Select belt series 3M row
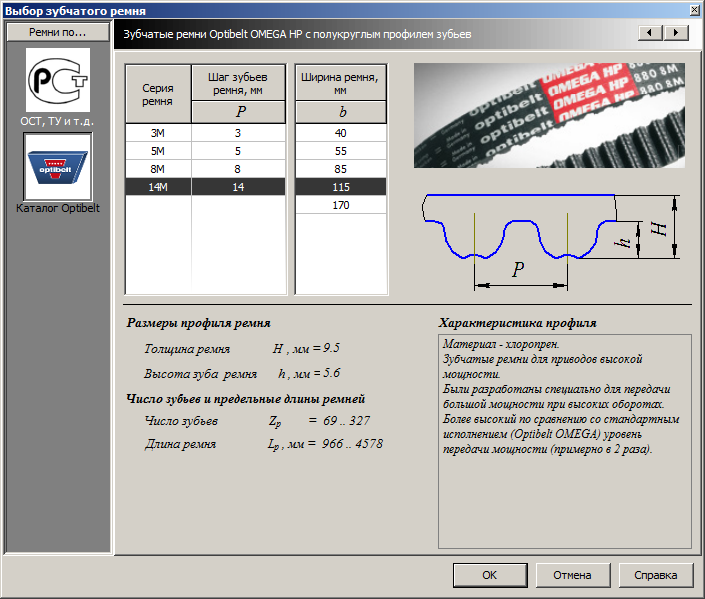The width and height of the screenshot is (705, 599). [x=158, y=133]
